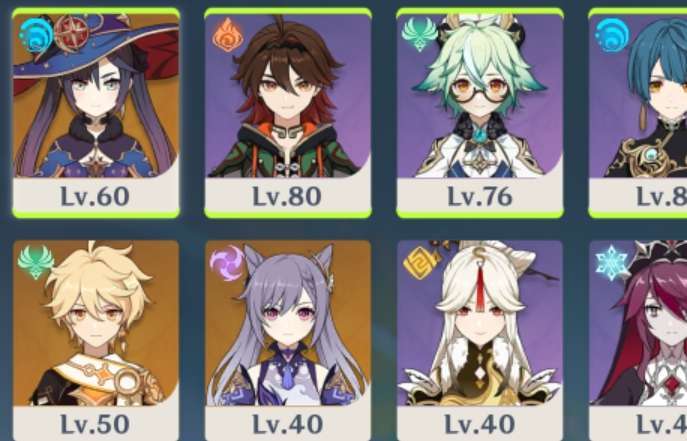Screen dimensions: 687x441
Task: Click the Hydro icon on the blue-haired character card
Action: pos(612,35)
